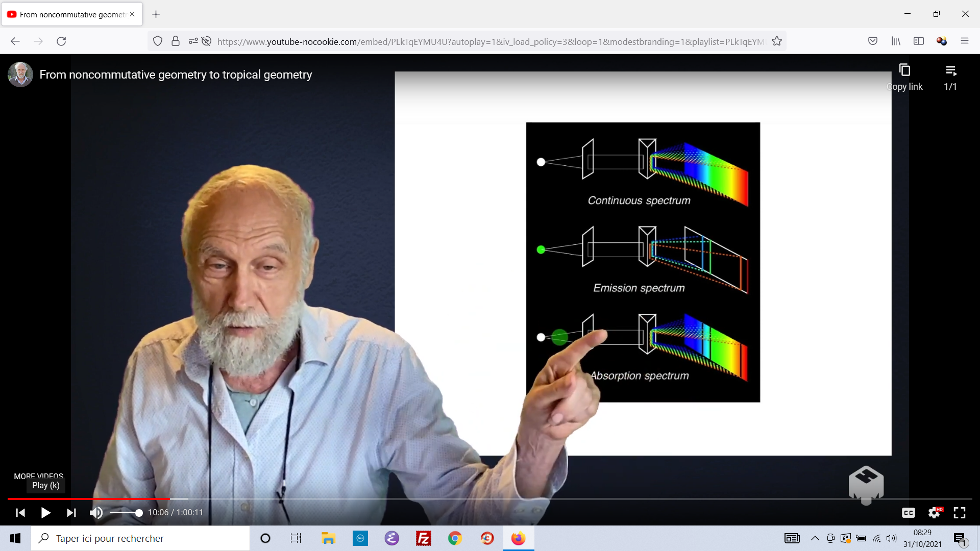
Task: Open YouTube player settings gear
Action: pos(934,513)
